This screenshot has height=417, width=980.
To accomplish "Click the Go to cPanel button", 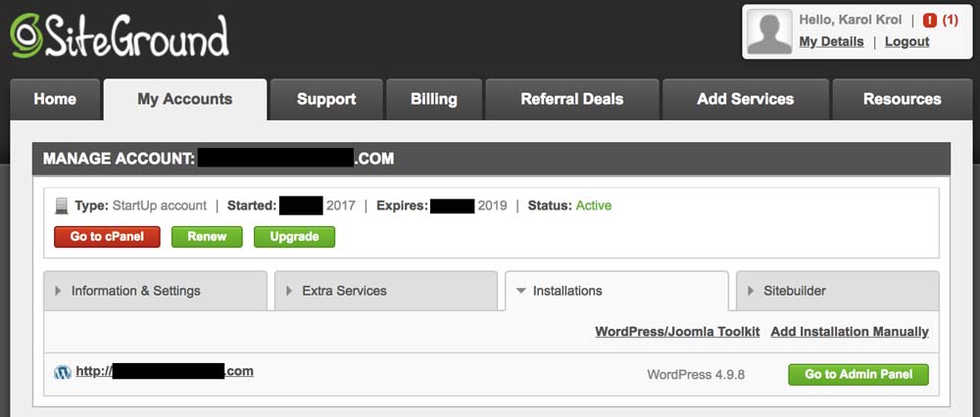I will pyautogui.click(x=107, y=237).
